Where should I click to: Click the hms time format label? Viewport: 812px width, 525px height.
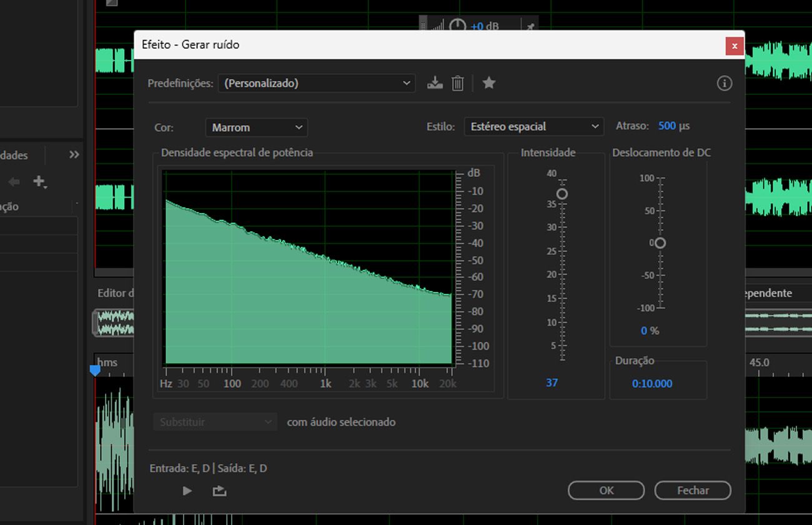click(107, 362)
